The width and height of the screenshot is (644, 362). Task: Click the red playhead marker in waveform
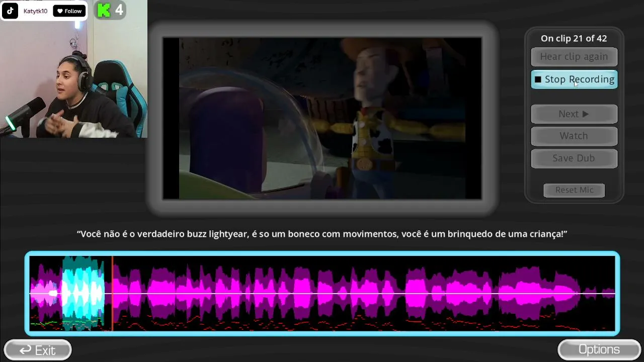[x=113, y=293]
